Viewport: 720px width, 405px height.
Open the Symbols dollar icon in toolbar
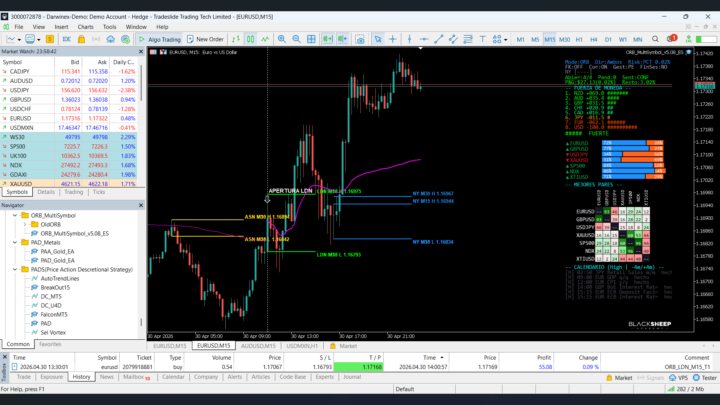tap(50, 39)
